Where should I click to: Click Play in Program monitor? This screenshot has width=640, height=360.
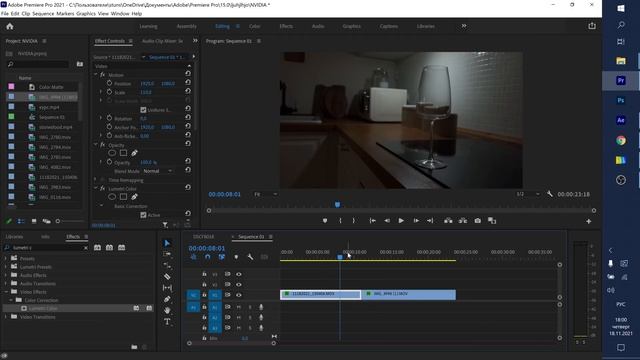pos(401,221)
